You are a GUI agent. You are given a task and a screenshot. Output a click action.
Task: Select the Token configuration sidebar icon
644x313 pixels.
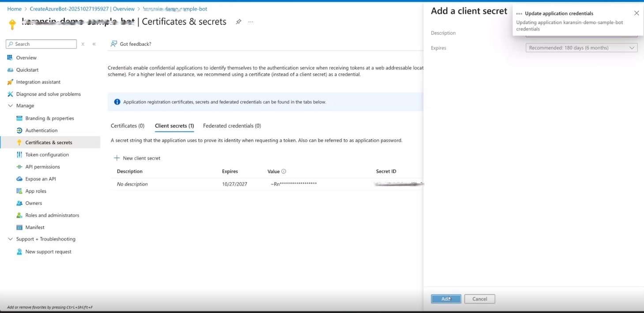20,154
